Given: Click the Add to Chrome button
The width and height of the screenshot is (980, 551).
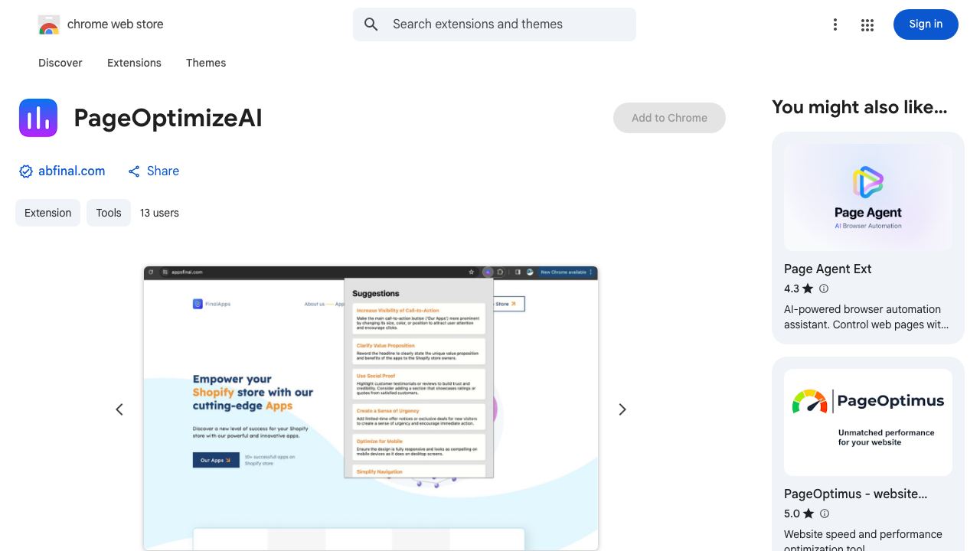Looking at the screenshot, I should [x=669, y=118].
